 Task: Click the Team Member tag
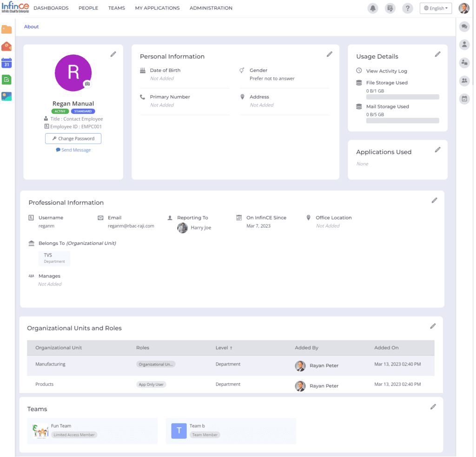coord(205,435)
